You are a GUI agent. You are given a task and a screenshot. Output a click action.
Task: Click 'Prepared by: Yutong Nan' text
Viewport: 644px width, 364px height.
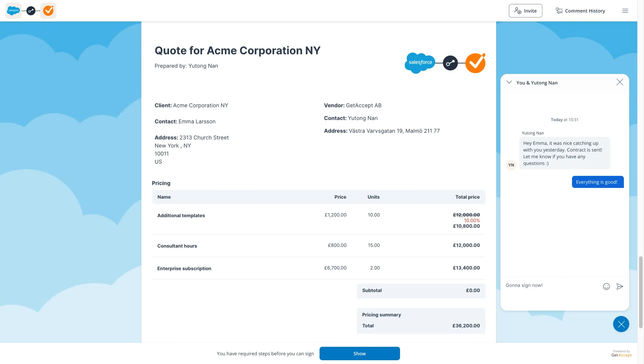[x=186, y=66]
